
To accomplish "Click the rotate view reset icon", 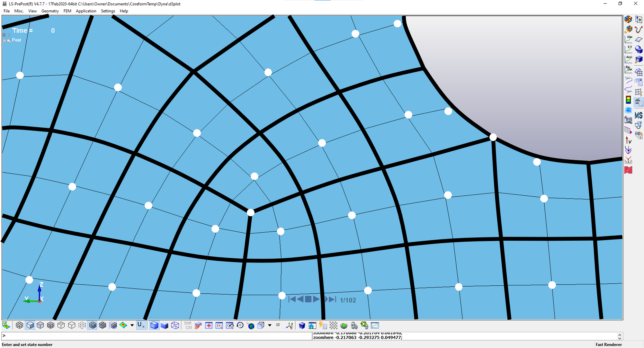I will point(240,326).
